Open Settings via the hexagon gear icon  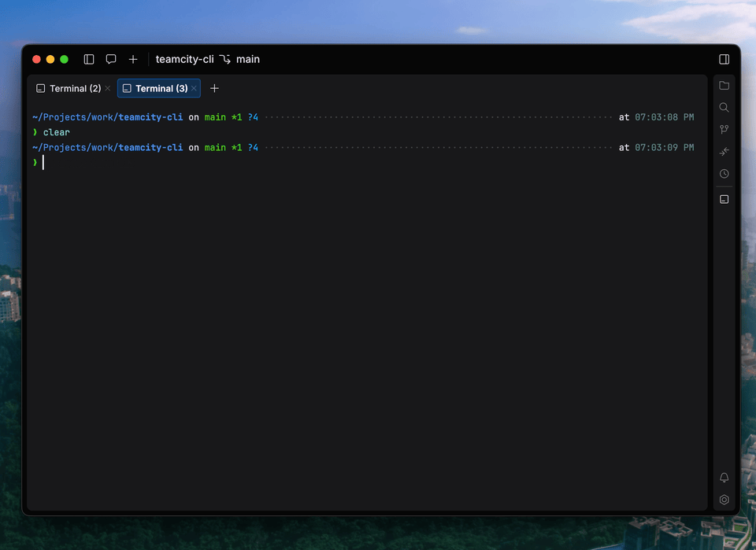tap(724, 500)
